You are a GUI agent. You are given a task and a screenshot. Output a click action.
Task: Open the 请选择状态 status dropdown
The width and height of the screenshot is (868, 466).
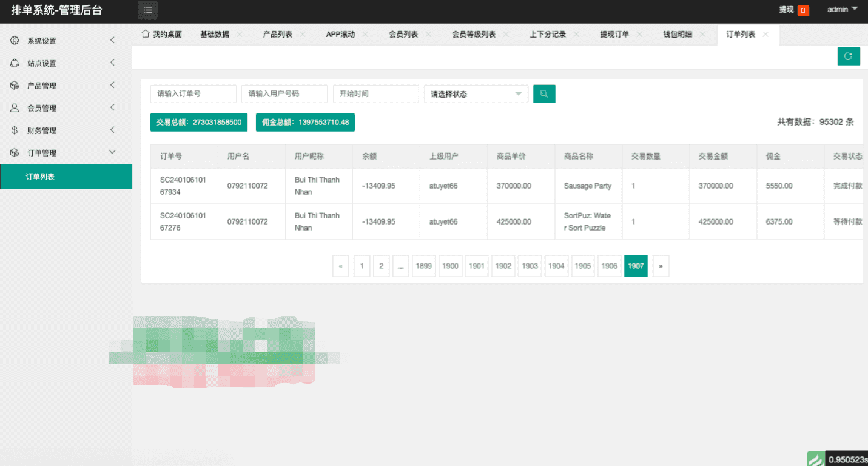[476, 94]
